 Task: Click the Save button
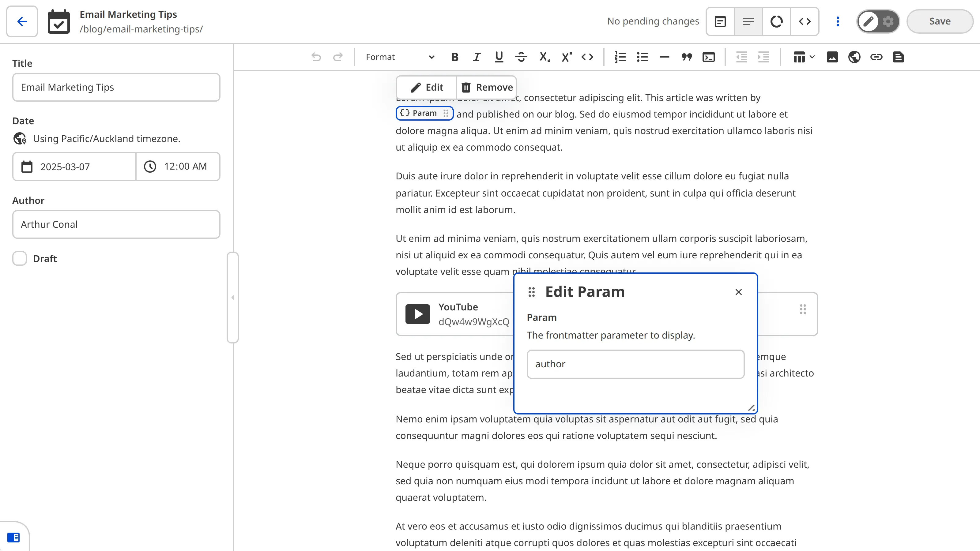(940, 21)
